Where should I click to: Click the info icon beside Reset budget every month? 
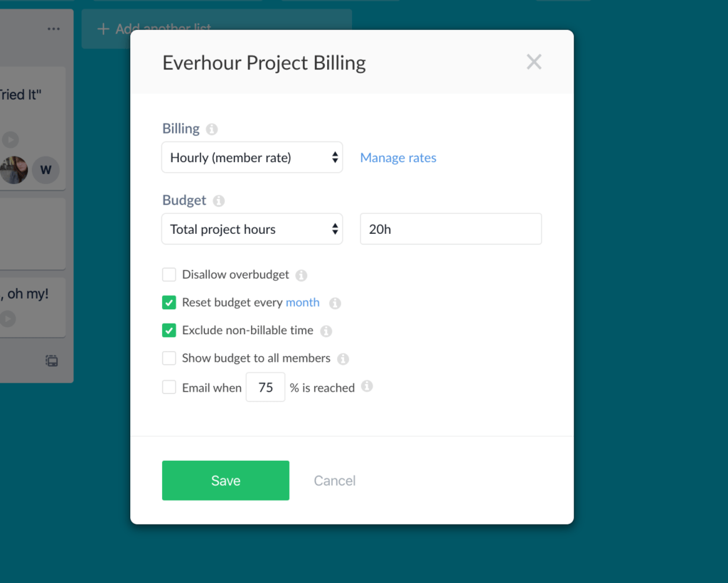pyautogui.click(x=334, y=303)
